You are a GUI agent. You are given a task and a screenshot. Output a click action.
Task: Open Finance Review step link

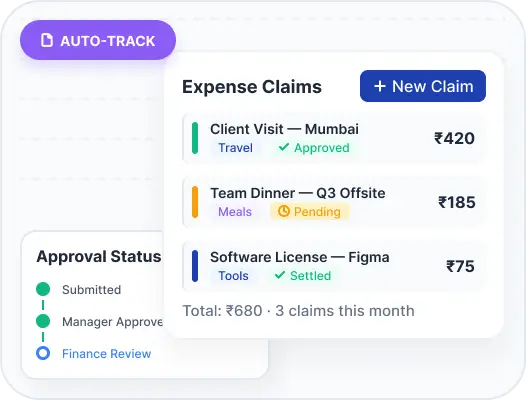tap(107, 353)
